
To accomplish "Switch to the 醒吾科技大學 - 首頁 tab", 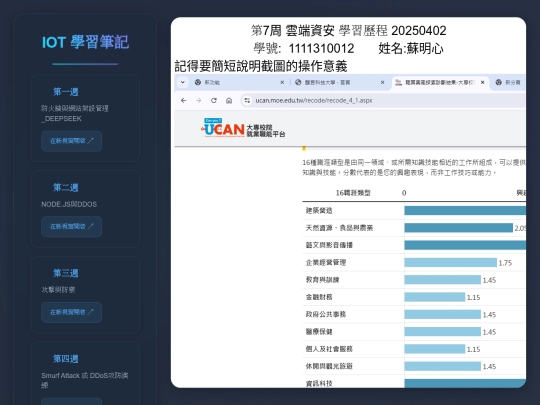I will (x=339, y=82).
